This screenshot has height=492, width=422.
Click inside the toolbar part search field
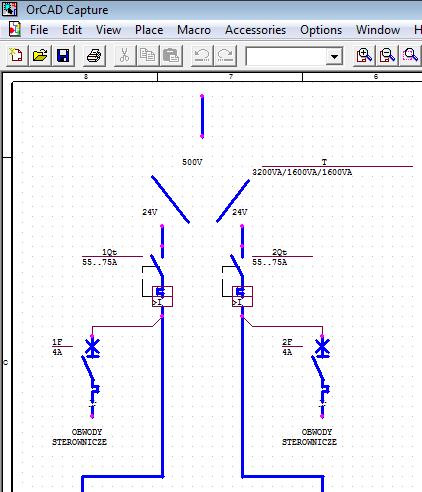286,56
